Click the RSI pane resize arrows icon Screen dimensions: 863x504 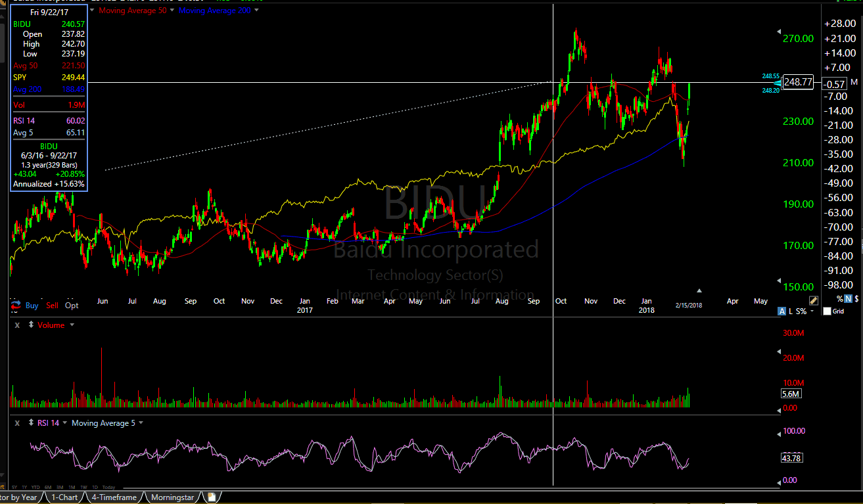30,423
